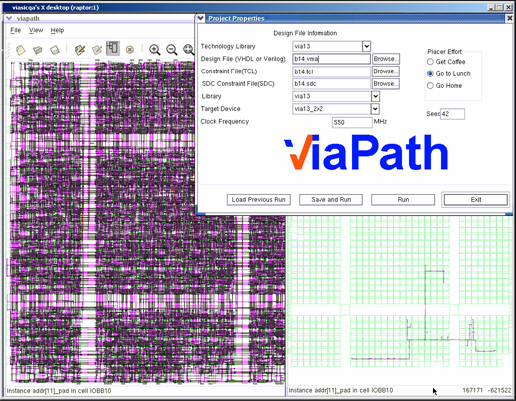Browse for the SDC Constraint File
This screenshot has height=401, width=516.
click(x=386, y=84)
